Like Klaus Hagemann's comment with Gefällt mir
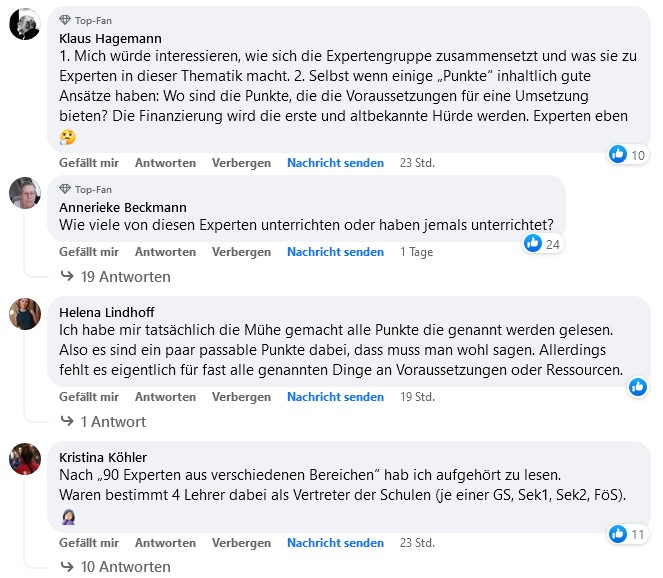The height and width of the screenshot is (578, 663). pyautogui.click(x=89, y=163)
